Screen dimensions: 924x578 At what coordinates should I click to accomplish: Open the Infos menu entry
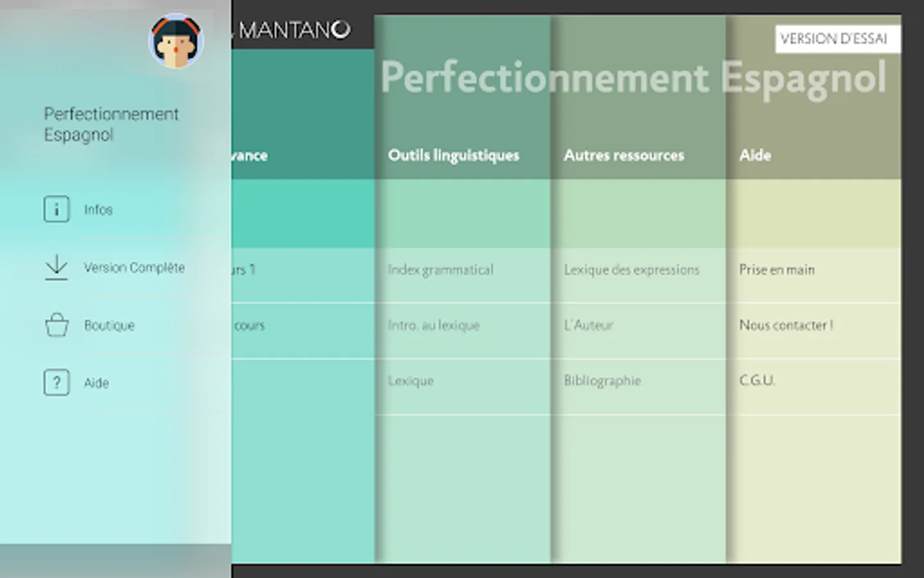pyautogui.click(x=98, y=210)
